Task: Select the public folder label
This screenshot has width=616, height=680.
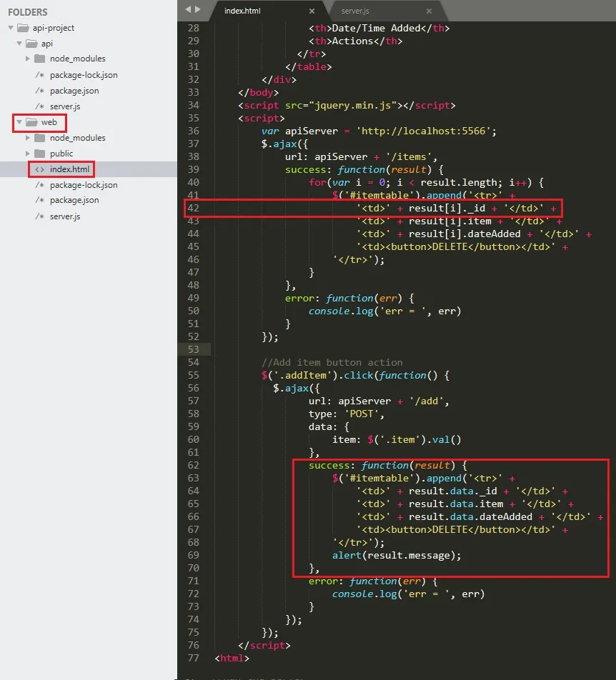Action: [x=61, y=154]
